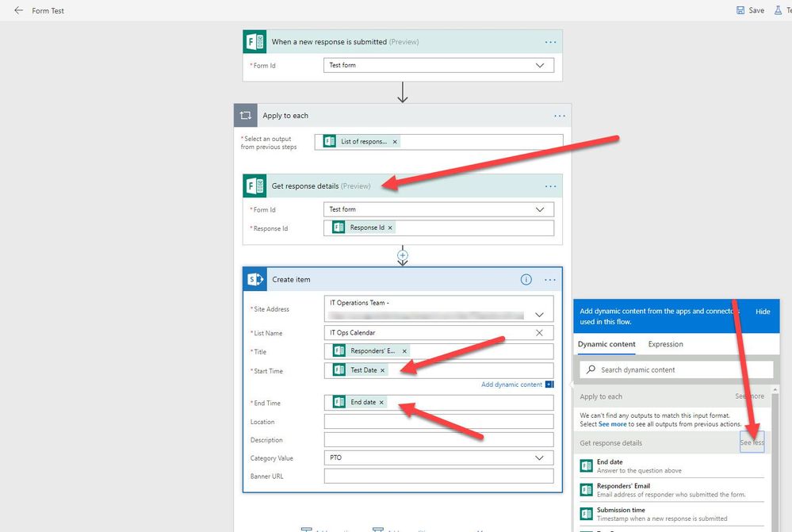Click the Add dynamic content link
This screenshot has height=532, width=792.
pyautogui.click(x=511, y=385)
